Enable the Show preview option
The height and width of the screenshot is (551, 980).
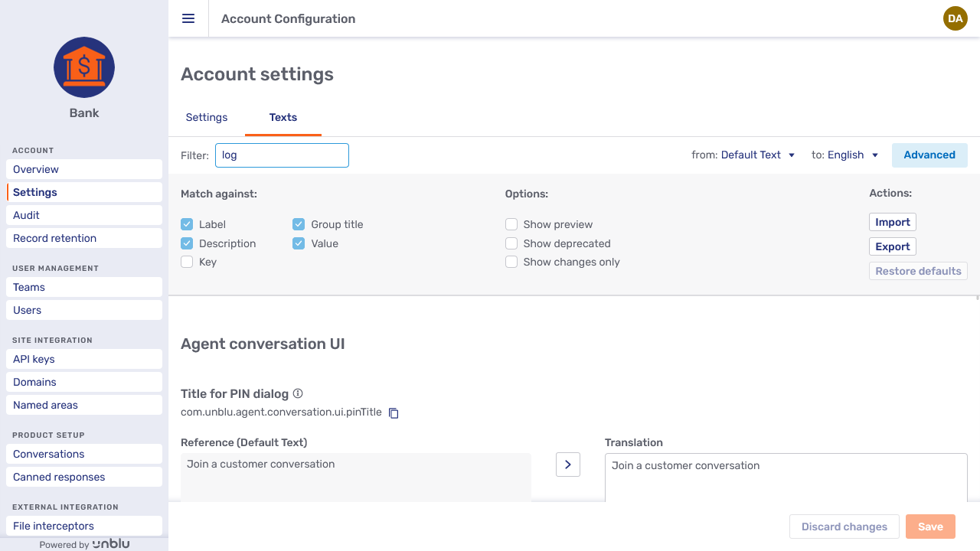coord(511,224)
